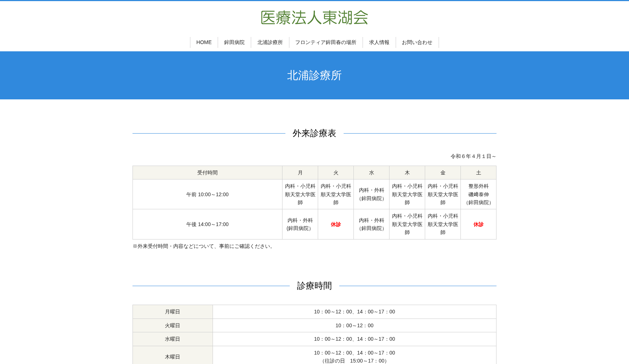Click the お問い合わせ contact link

(x=416, y=42)
